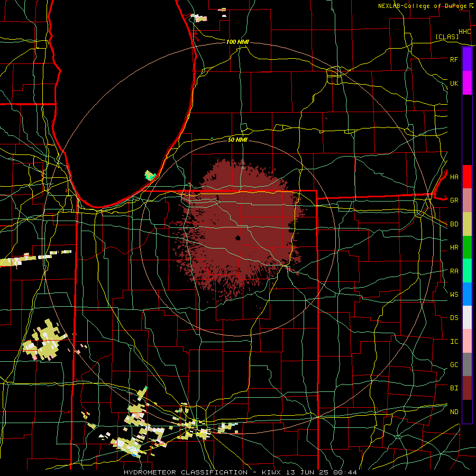Click the GC legend label

tap(454, 364)
